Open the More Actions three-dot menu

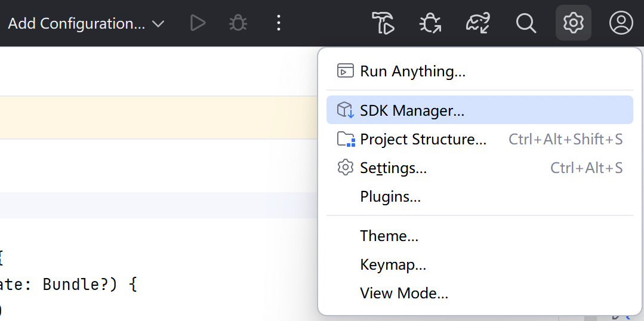[278, 24]
